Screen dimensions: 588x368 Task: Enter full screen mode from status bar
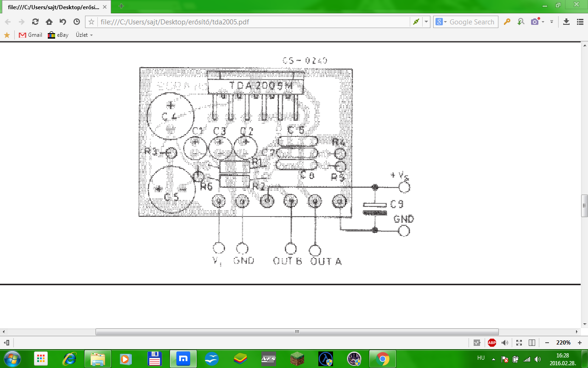click(x=519, y=343)
